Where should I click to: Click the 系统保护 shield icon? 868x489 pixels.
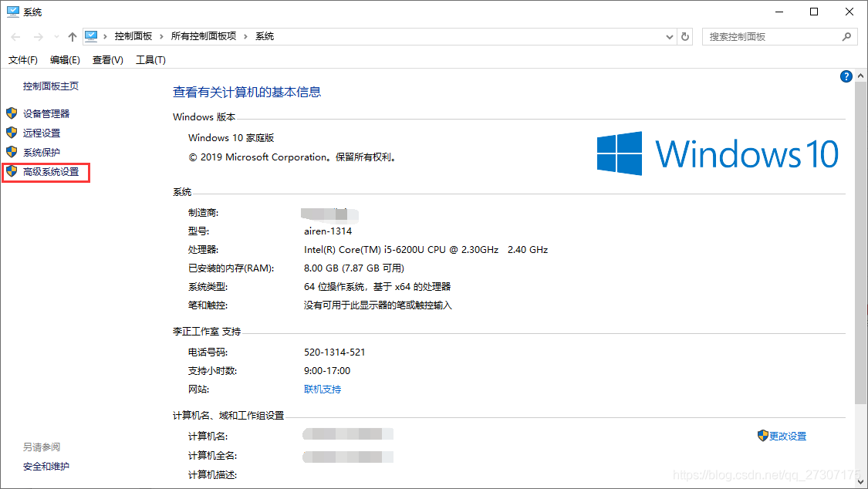[12, 152]
